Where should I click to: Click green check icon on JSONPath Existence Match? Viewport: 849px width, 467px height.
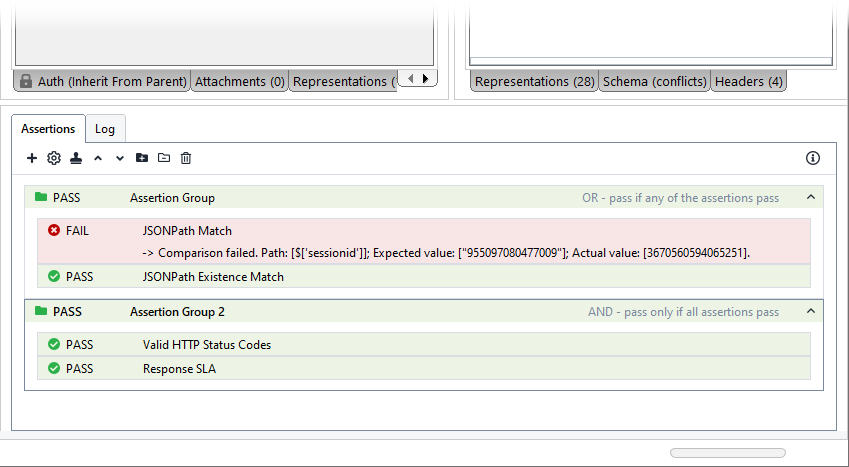pyautogui.click(x=54, y=276)
